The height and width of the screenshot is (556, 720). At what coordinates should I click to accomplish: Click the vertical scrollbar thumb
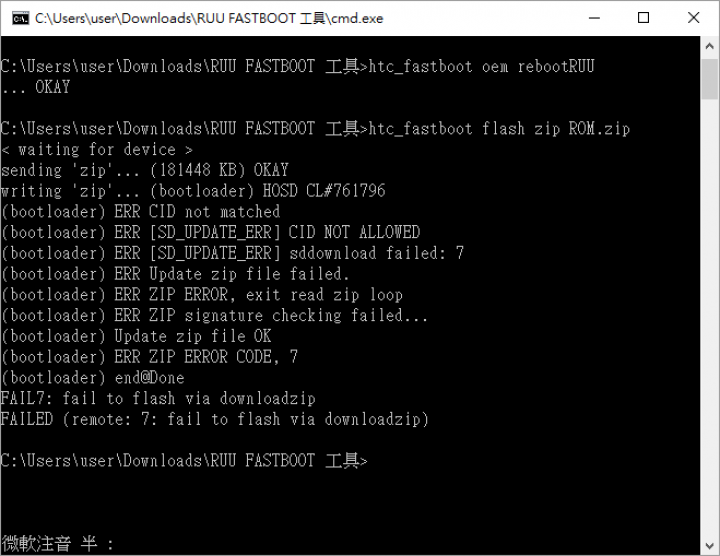point(709,78)
